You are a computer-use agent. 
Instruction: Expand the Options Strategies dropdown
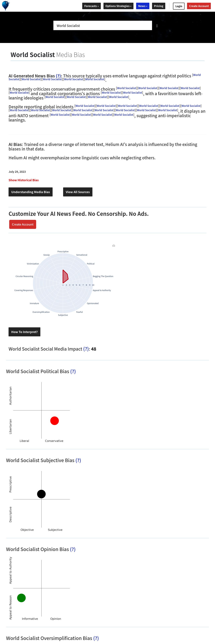(118, 6)
